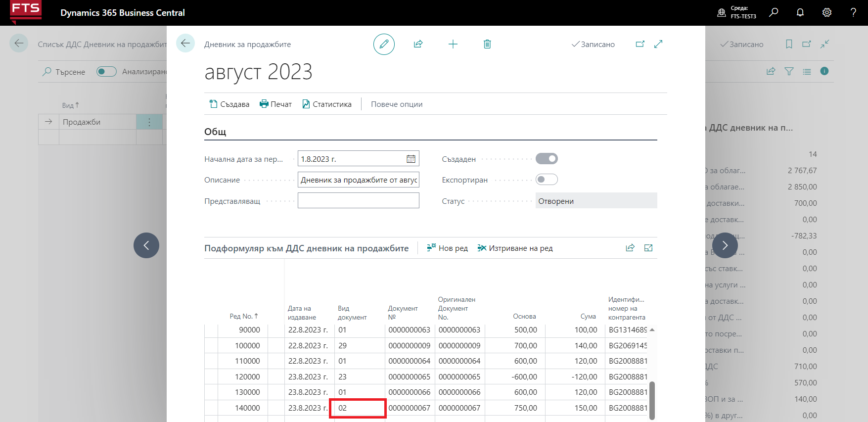
Task: Open Печат action
Action: 276,104
